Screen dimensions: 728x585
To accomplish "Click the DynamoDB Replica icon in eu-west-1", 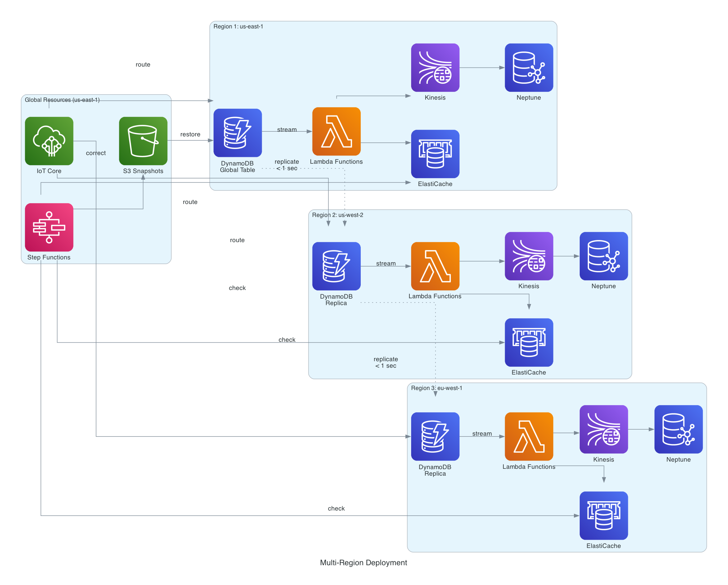I will [x=435, y=436].
